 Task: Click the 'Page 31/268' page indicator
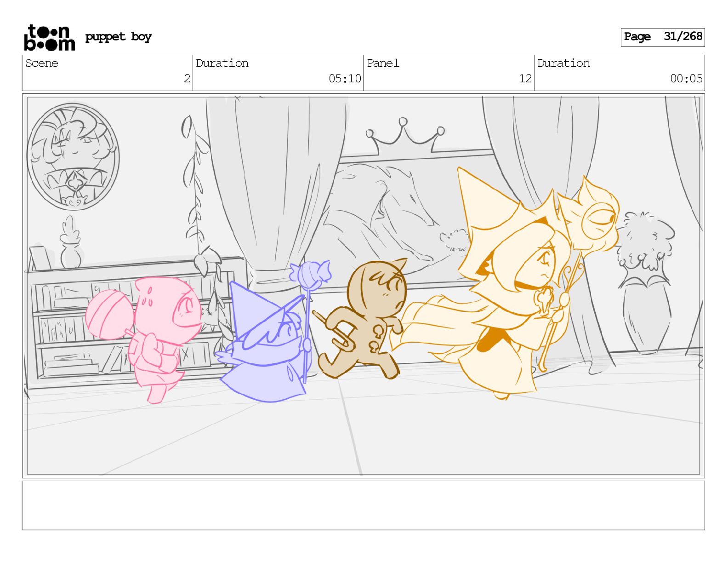click(x=663, y=37)
